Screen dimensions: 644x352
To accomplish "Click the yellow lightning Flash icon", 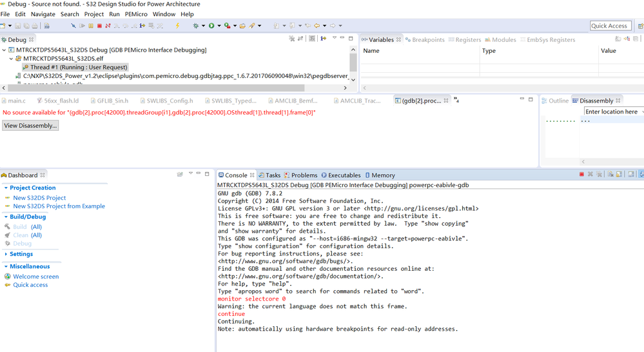I will click(x=177, y=26).
